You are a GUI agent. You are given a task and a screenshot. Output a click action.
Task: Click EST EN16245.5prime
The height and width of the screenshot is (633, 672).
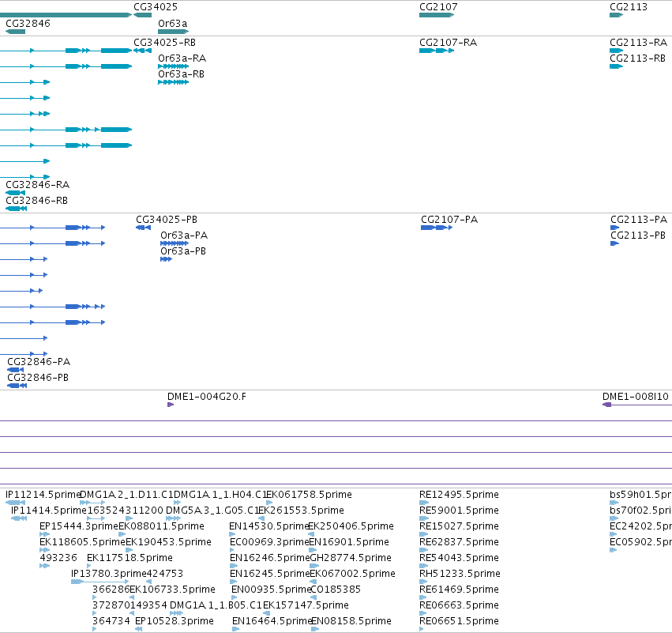point(269,574)
